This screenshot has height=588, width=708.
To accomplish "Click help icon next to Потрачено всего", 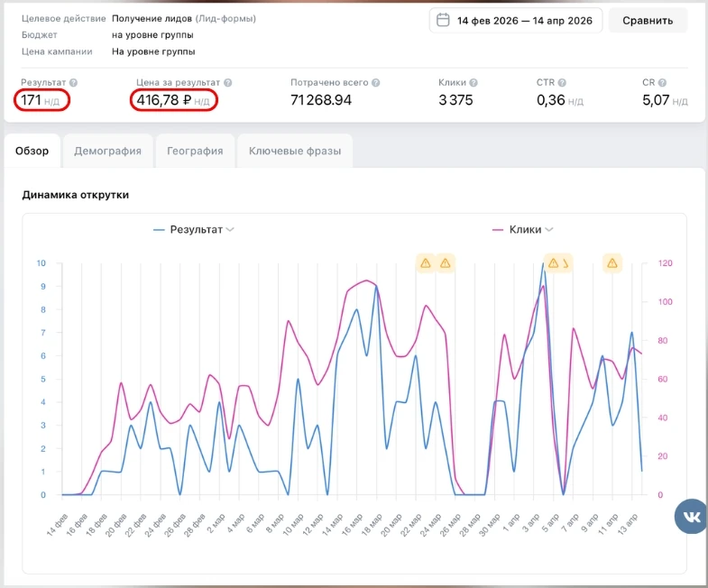I will 376,83.
